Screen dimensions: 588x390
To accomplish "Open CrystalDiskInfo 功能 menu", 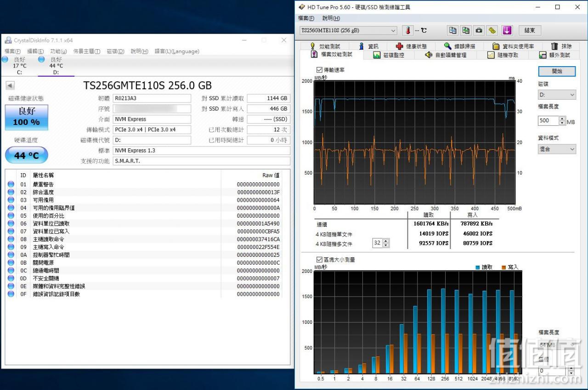I will (x=58, y=51).
